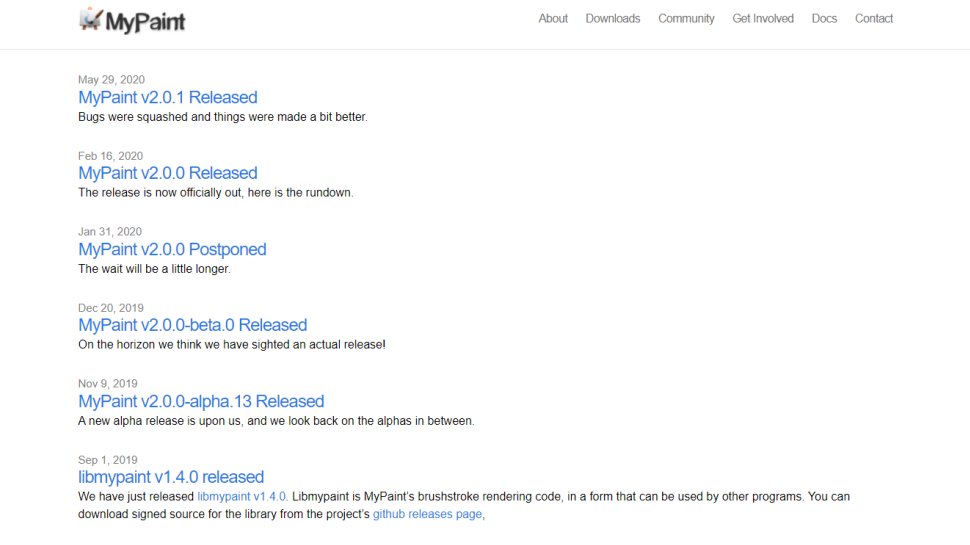Open the About menu item
The image size is (970, 545).
tap(552, 19)
